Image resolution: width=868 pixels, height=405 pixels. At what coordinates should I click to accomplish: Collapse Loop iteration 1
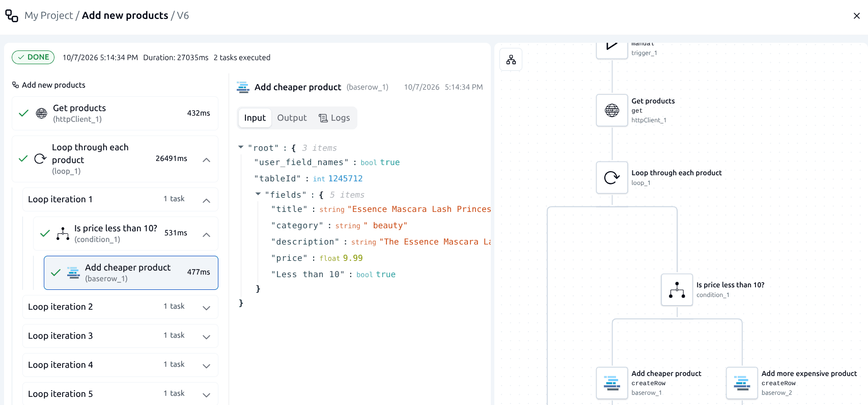(206, 200)
